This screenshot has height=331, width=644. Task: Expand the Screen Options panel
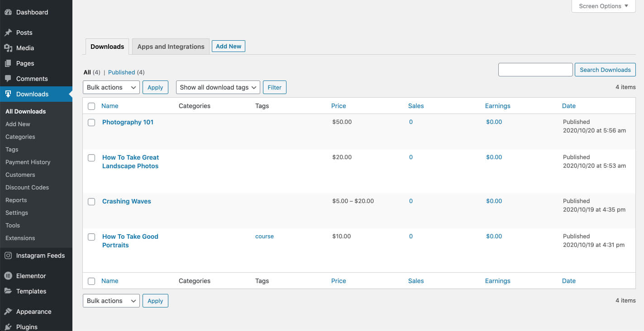point(604,6)
